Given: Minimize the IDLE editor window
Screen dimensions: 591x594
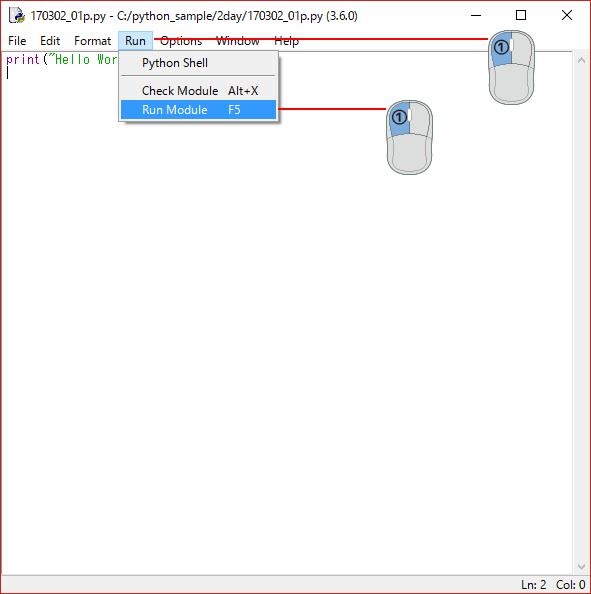Looking at the screenshot, I should [476, 16].
